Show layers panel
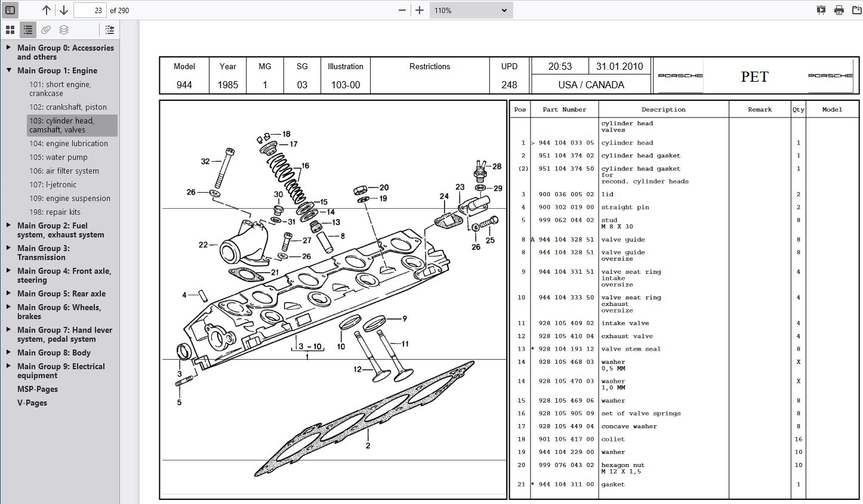Viewport: 863px width, 504px height. coord(64,30)
